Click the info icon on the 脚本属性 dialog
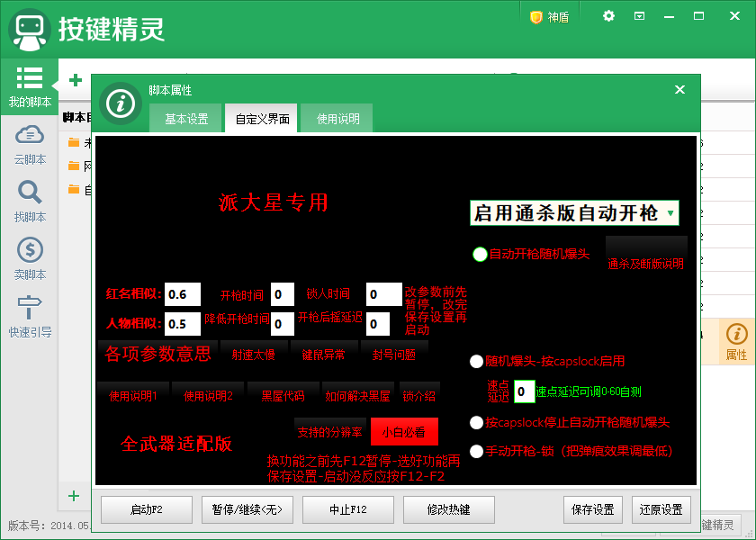756x540 pixels. point(121,103)
